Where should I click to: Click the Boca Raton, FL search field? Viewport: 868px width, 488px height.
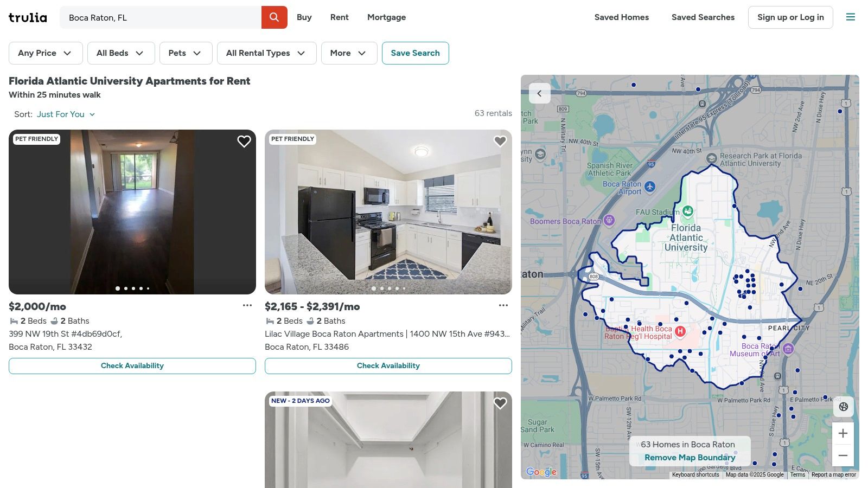click(161, 17)
